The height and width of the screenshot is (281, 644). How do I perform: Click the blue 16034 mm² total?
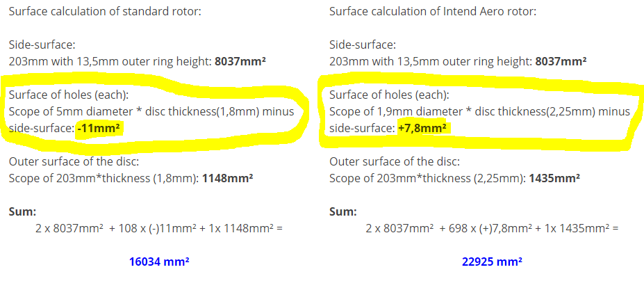click(x=159, y=262)
